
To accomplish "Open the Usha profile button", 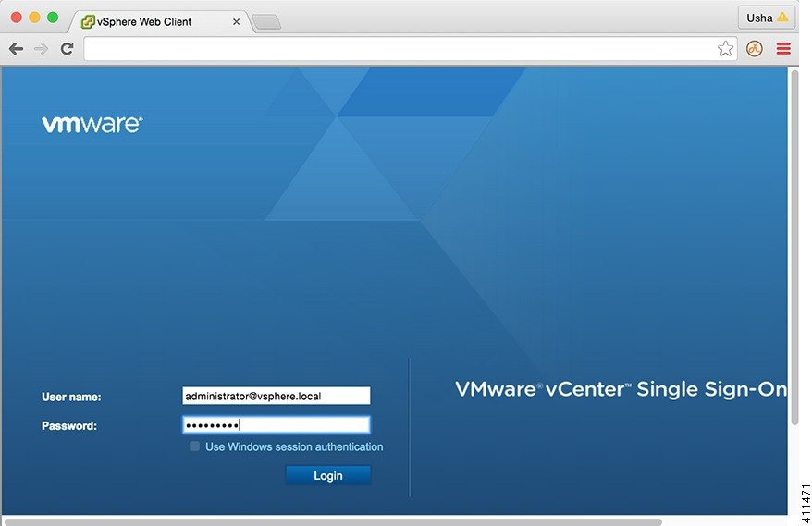I will [x=767, y=18].
